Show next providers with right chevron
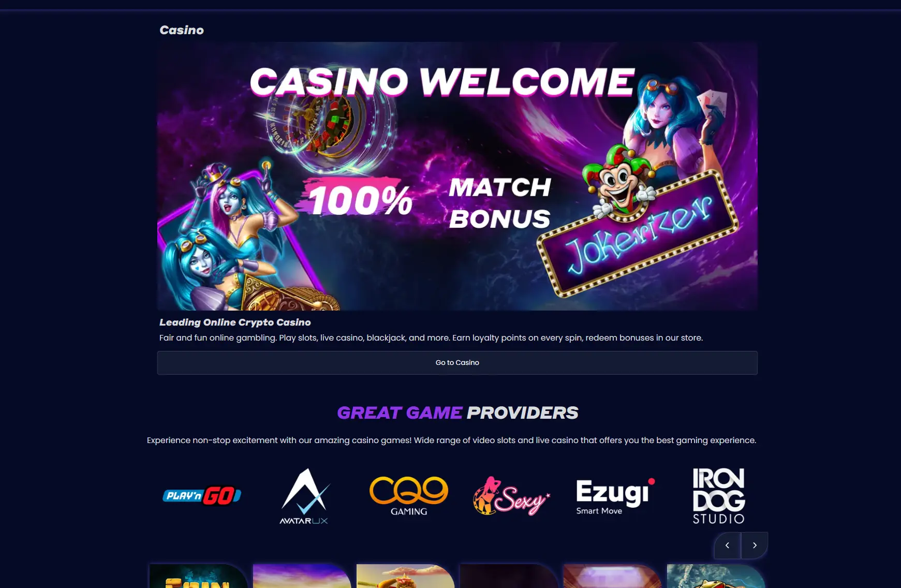Screen dimensions: 901x588 (755, 545)
